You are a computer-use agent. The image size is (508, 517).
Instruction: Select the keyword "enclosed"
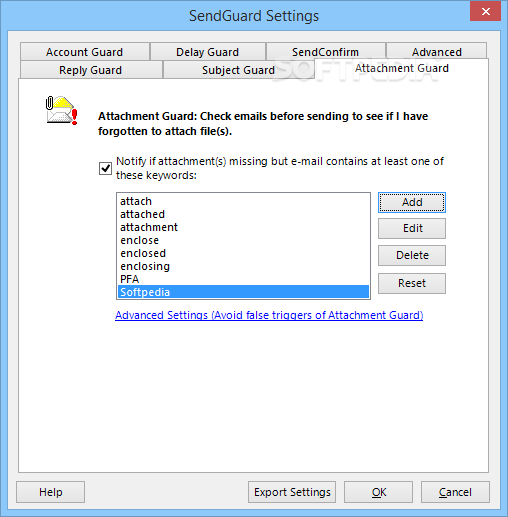click(x=243, y=253)
